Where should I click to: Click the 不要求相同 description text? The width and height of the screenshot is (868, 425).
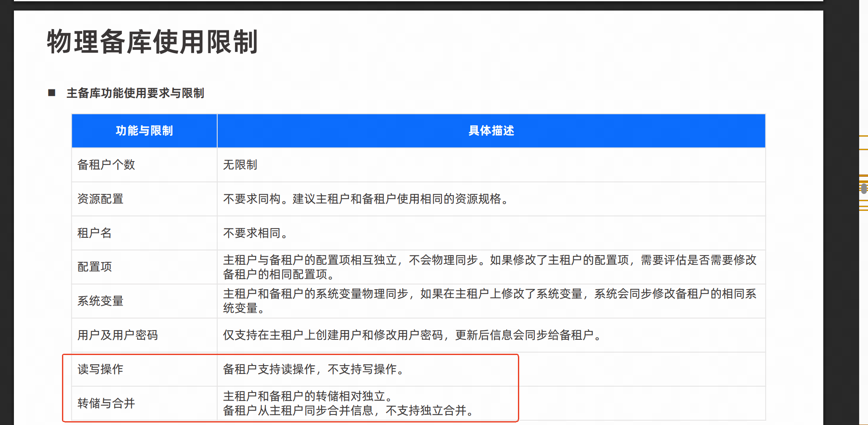(255, 233)
